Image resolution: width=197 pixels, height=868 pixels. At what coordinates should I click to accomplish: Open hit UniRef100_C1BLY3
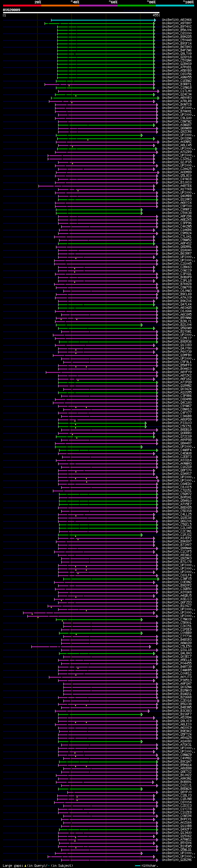176,796
